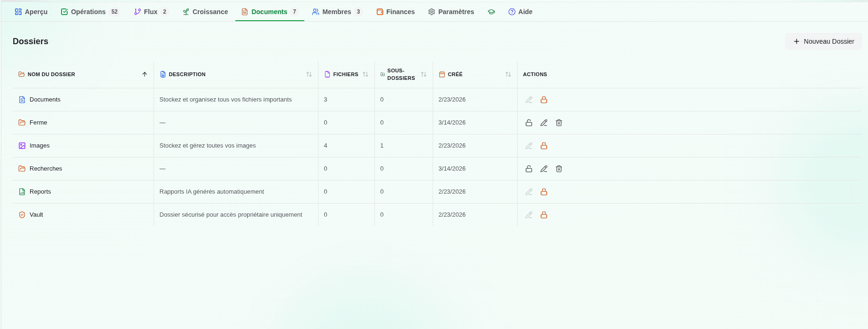This screenshot has width=868, height=329.
Task: Sort folders by Créé date
Action: tap(508, 74)
